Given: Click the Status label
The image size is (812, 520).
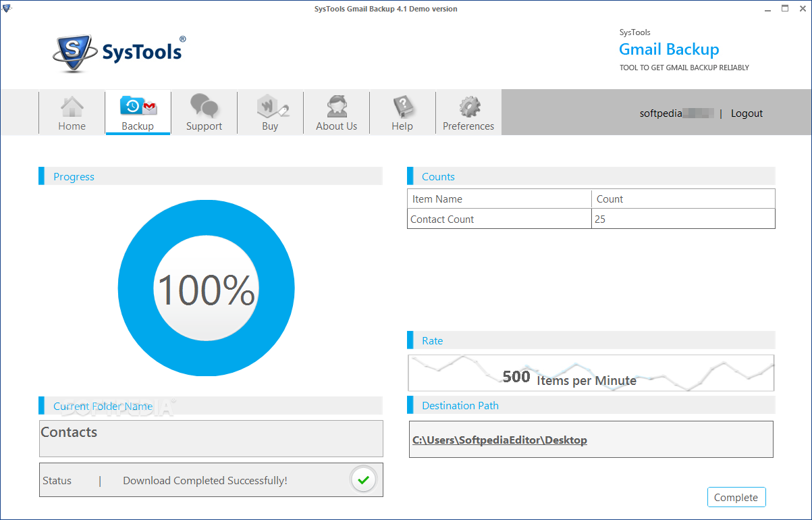Looking at the screenshot, I should [x=57, y=481].
